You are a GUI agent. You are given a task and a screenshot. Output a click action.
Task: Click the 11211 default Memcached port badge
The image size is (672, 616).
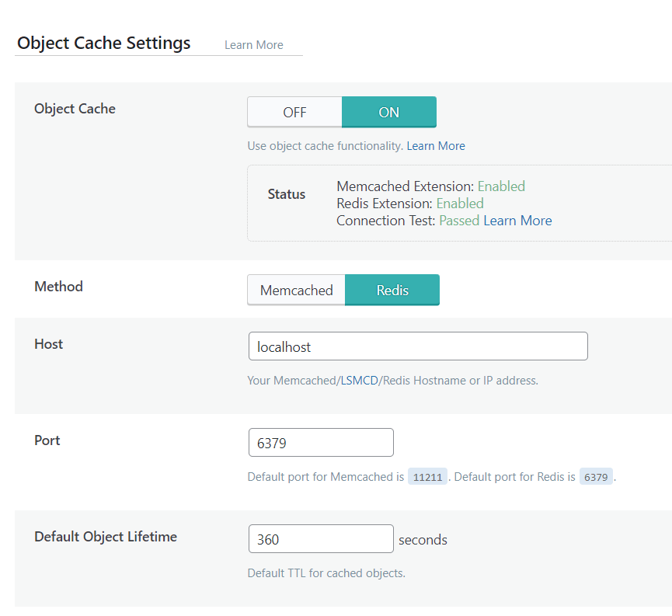[427, 476]
